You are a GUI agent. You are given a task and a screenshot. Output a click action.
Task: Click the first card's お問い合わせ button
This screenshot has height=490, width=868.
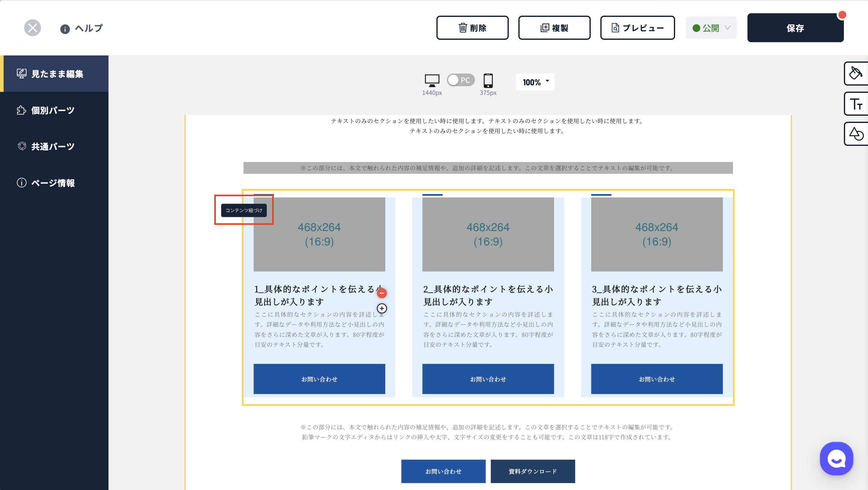click(319, 379)
